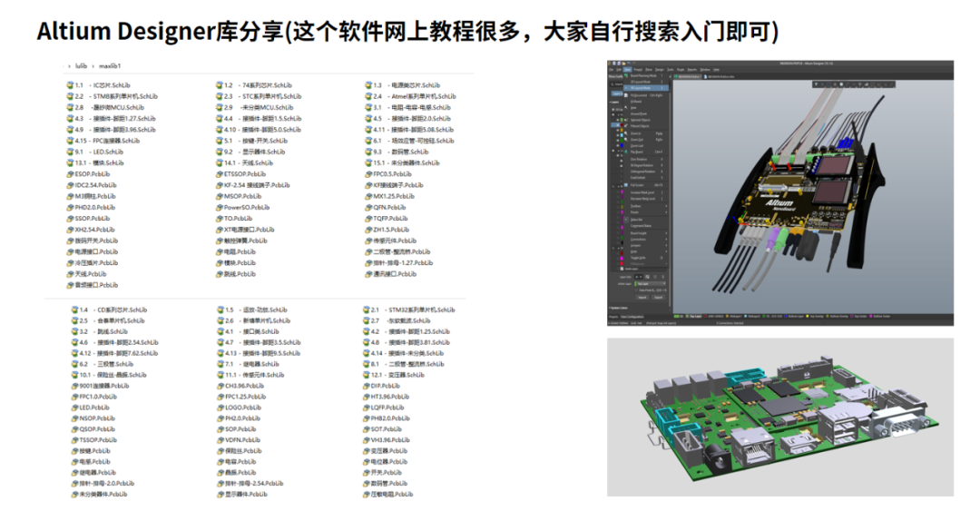Screen dimensions: 980x511
Task: Click the TSSOP.PcbLib file icon
Action: (73, 440)
